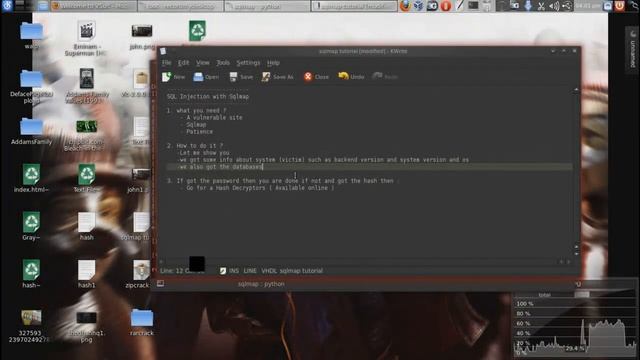Click the New document toolbar icon

click(x=167, y=77)
